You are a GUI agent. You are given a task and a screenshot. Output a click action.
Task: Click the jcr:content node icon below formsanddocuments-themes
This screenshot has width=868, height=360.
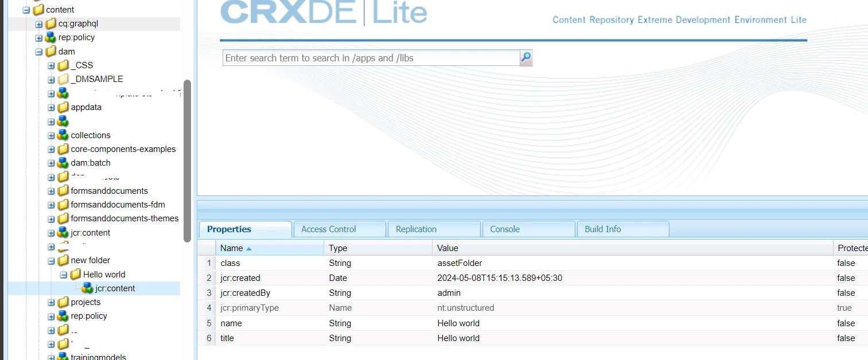pos(63,233)
